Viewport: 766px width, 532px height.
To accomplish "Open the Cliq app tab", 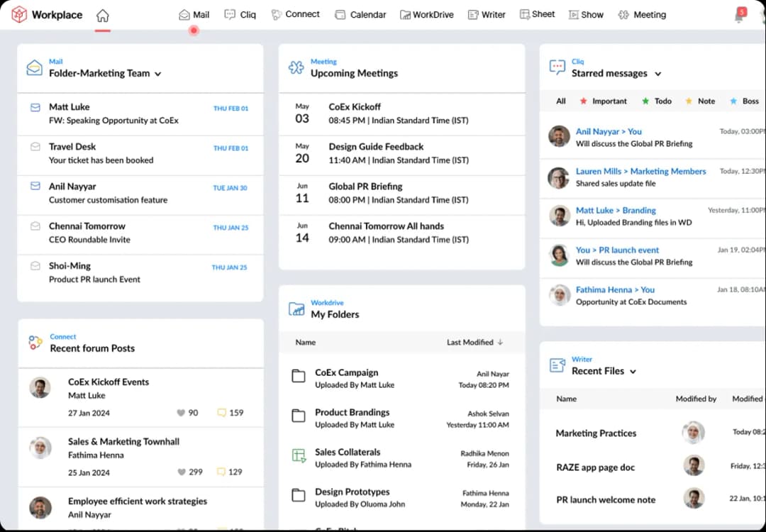I will click(x=240, y=15).
